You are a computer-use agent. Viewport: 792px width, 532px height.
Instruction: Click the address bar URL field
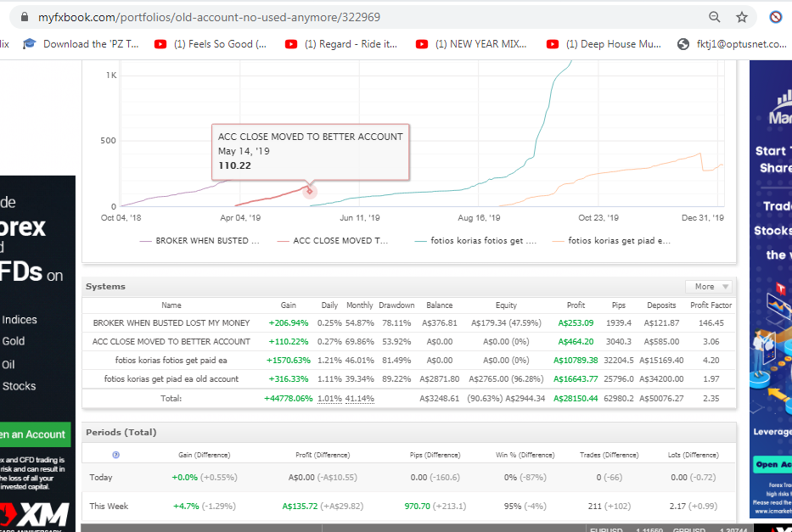coord(209,17)
